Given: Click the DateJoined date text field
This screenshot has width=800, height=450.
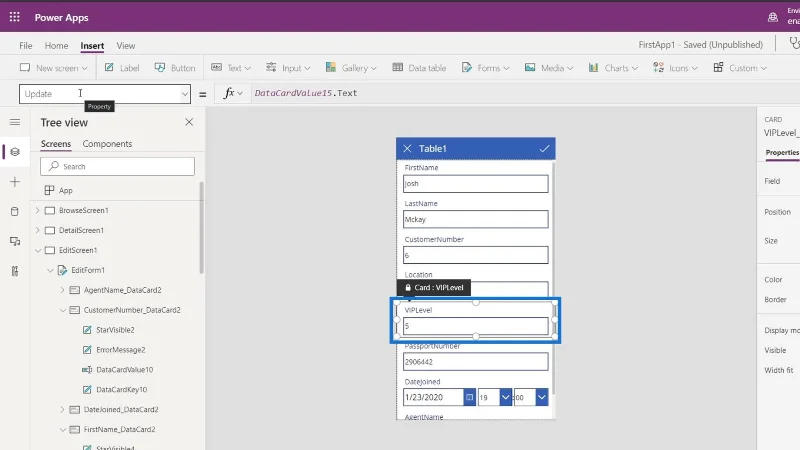Looking at the screenshot, I should tap(433, 397).
